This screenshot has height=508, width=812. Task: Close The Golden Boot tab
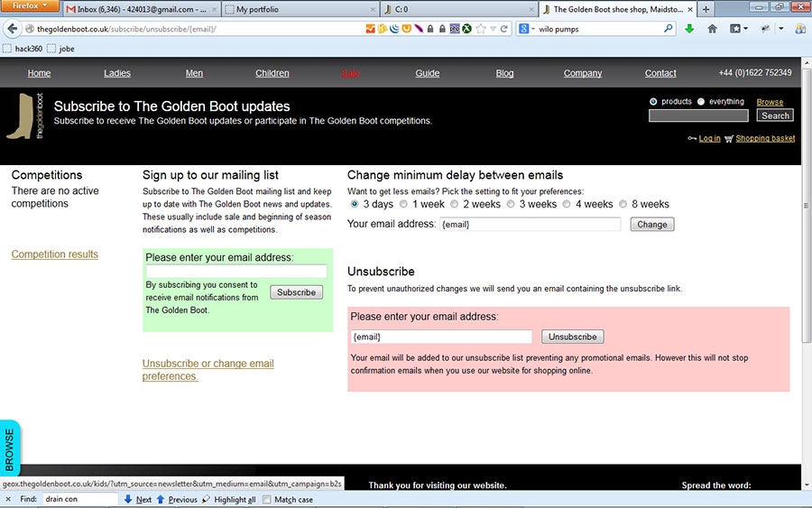pyautogui.click(x=690, y=9)
